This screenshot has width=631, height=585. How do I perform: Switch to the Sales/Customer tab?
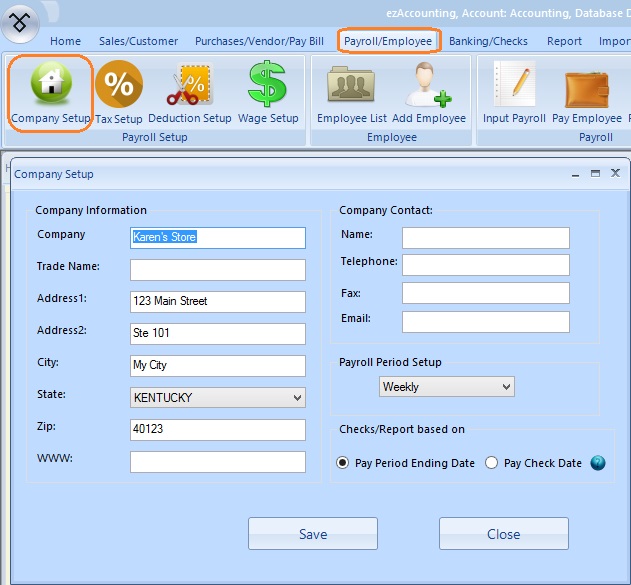click(138, 41)
